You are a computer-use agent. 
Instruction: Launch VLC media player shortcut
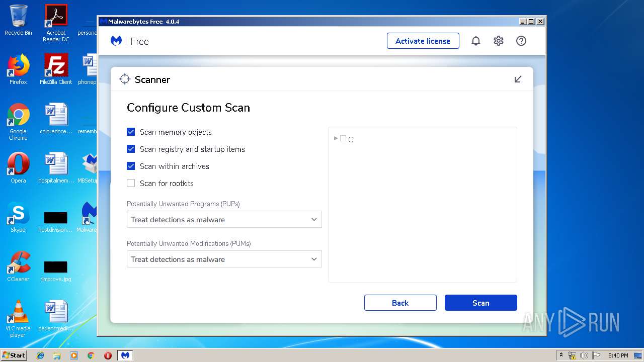[x=18, y=319]
